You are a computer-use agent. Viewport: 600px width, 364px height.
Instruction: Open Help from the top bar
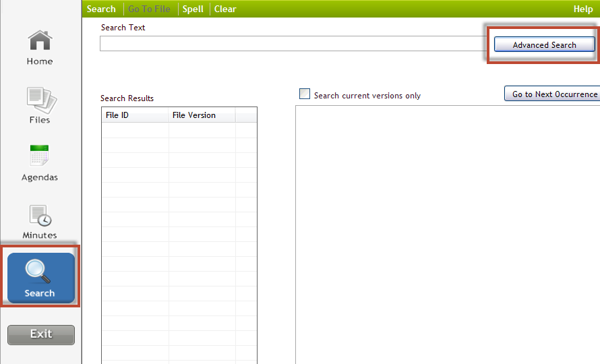point(582,9)
